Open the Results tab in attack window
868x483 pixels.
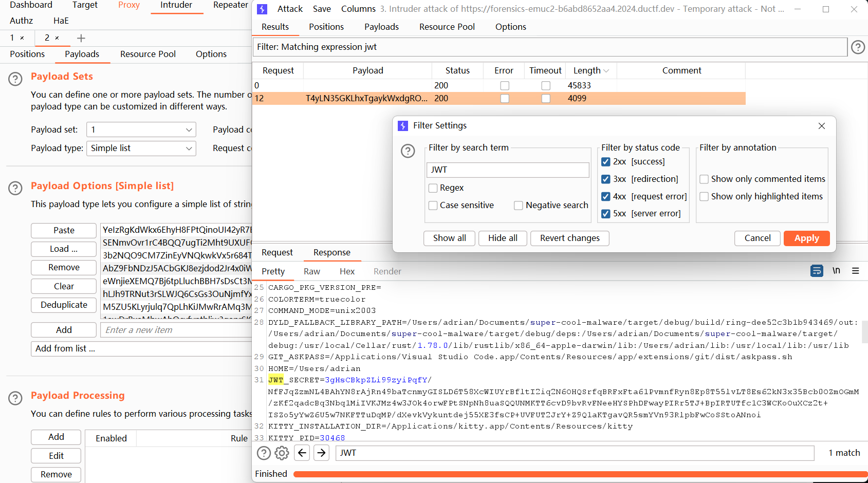pyautogui.click(x=275, y=27)
